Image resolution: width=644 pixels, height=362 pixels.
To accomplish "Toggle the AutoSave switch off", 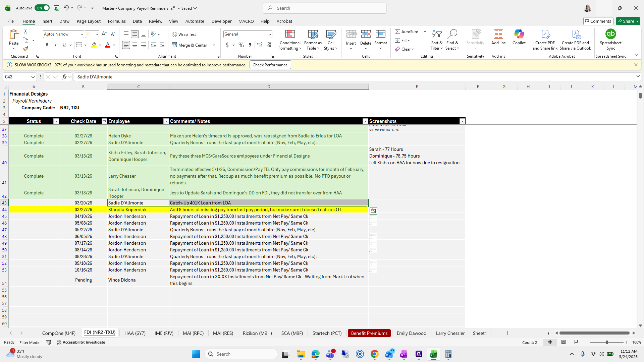I will [42, 8].
